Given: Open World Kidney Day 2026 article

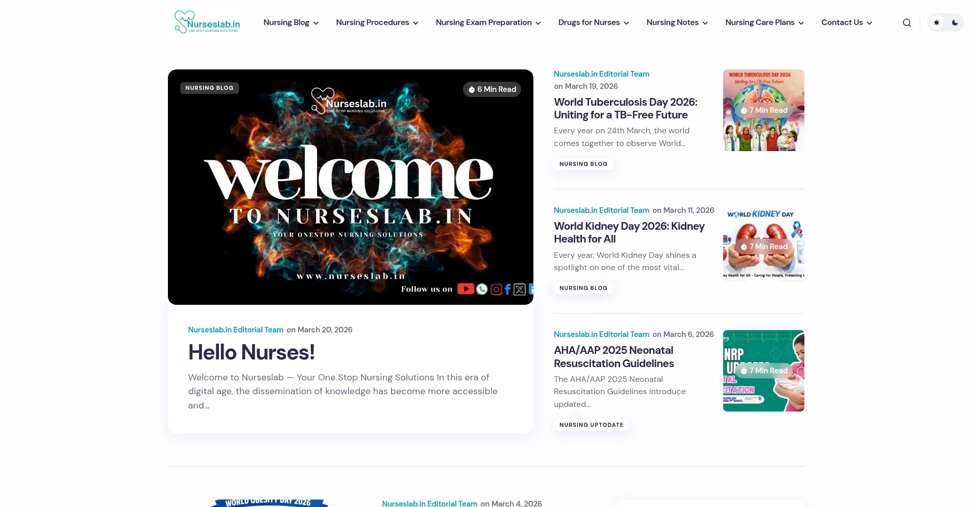Looking at the screenshot, I should click(x=629, y=232).
